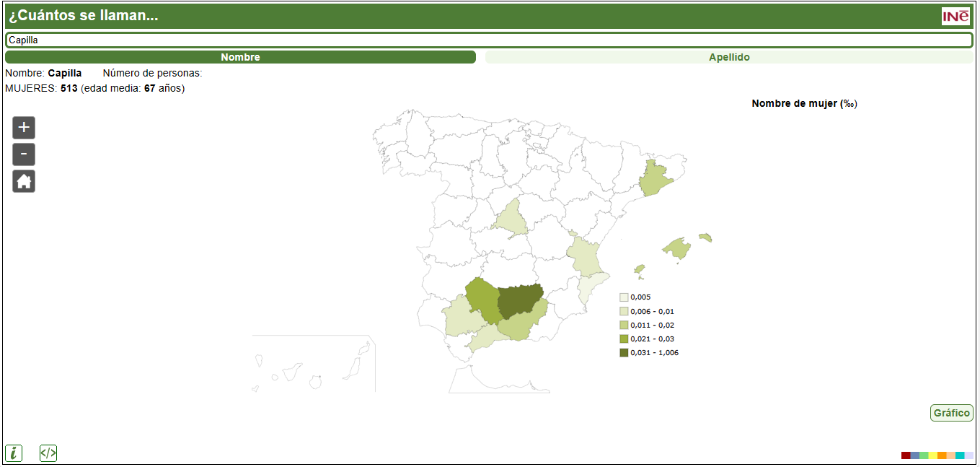The width and height of the screenshot is (980, 467).
Task: Pick the dark red color theme swatch
Action: (906, 455)
